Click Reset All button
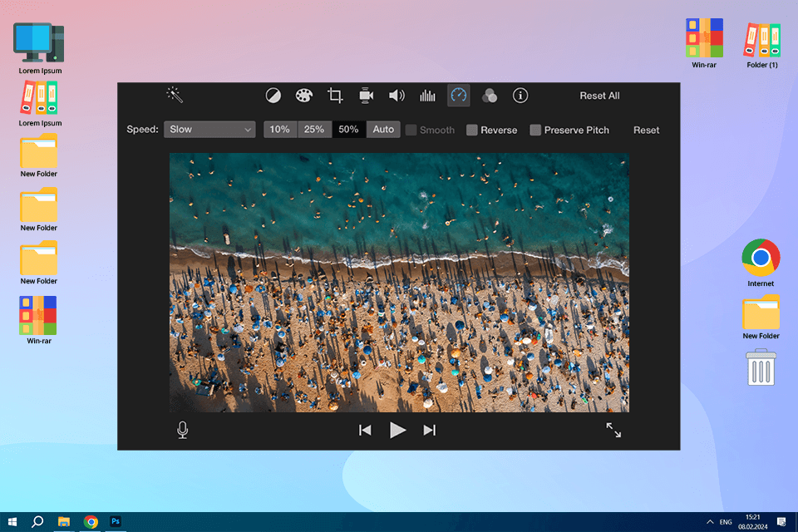798x532 pixels. point(599,96)
